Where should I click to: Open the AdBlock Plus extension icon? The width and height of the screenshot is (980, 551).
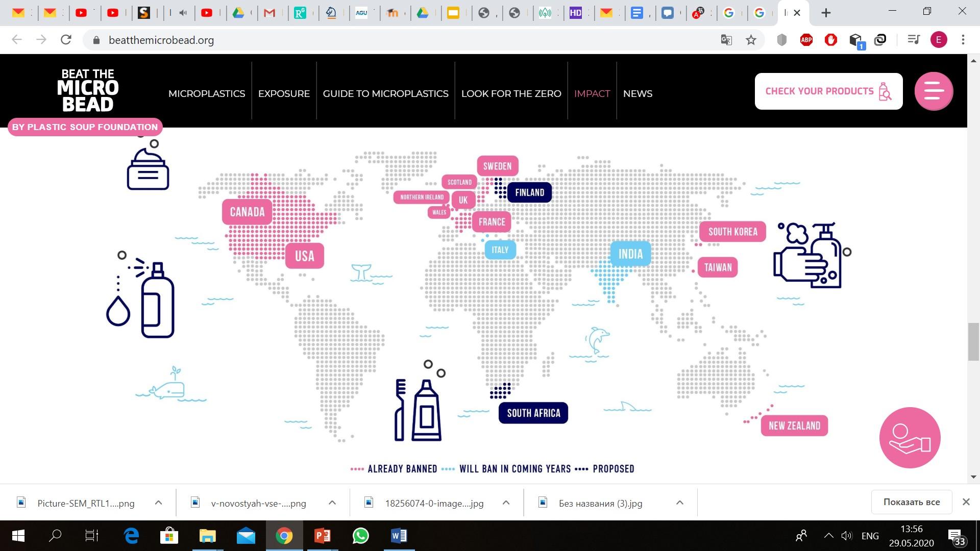[x=806, y=40]
